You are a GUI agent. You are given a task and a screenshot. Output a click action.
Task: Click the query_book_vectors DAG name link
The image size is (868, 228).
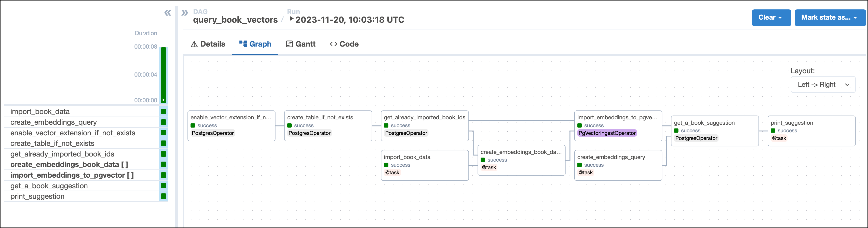tap(236, 20)
